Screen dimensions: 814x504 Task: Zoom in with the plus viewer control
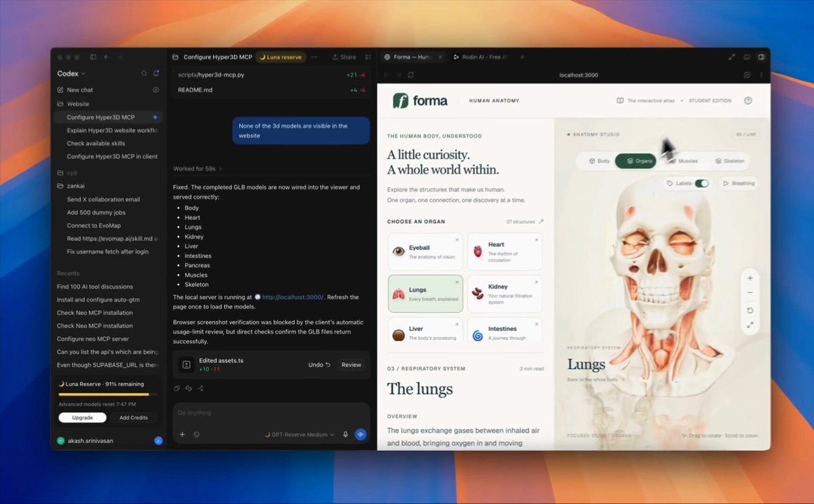pos(750,278)
